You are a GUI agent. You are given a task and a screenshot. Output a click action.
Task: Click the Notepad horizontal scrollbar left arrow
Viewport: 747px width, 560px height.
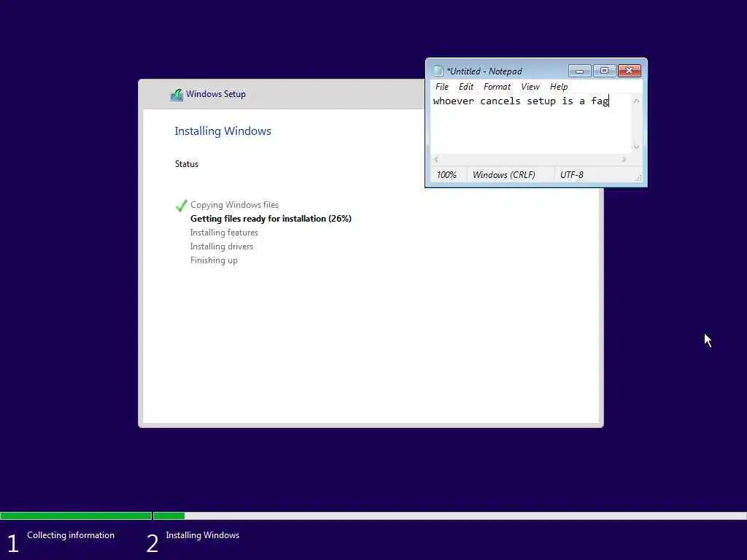(x=436, y=159)
